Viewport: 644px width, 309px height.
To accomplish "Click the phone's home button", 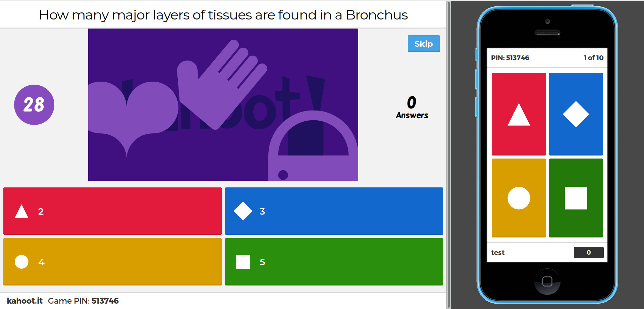I will (x=547, y=281).
